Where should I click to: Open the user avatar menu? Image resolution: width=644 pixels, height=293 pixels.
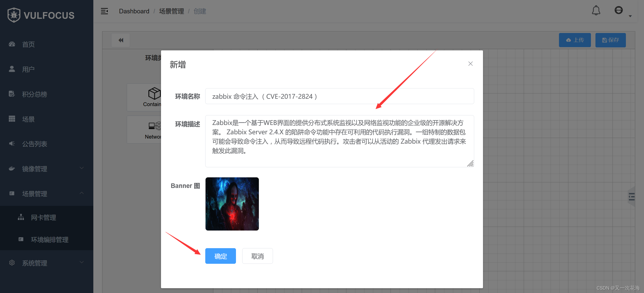pyautogui.click(x=619, y=10)
